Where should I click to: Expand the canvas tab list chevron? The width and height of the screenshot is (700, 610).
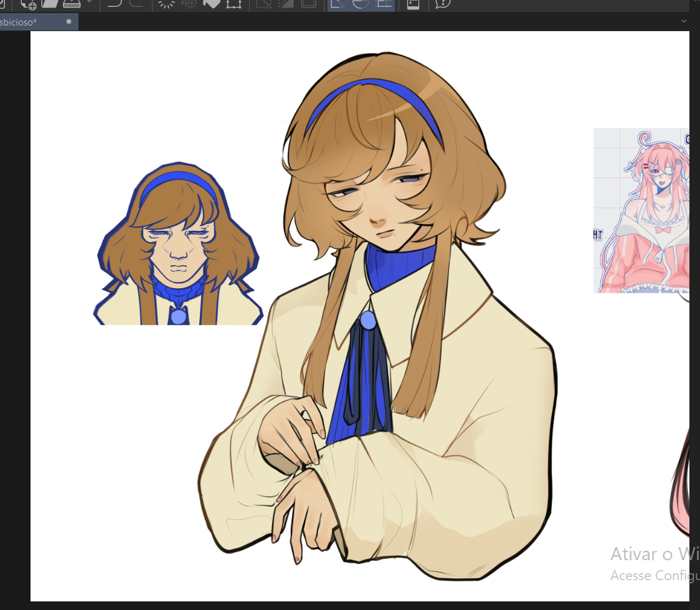click(683, 22)
